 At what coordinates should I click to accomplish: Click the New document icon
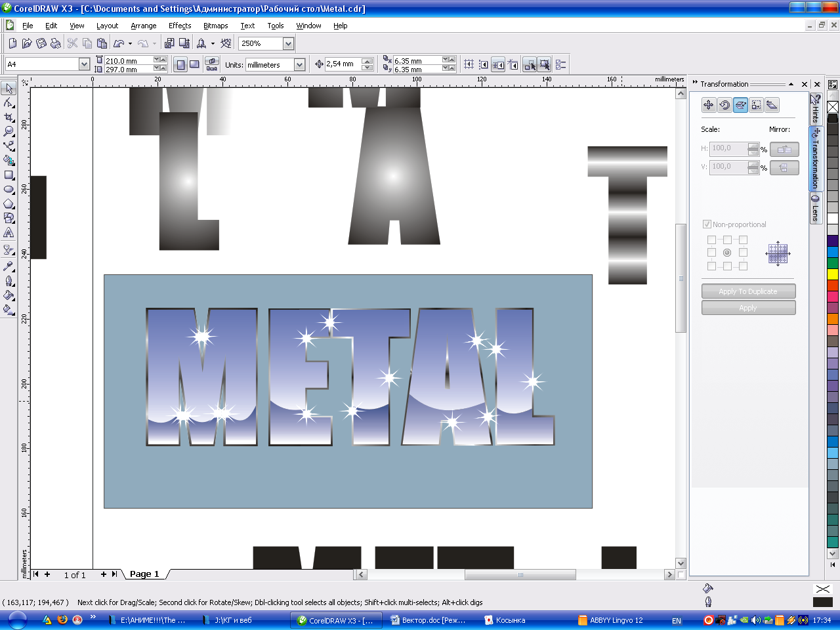coord(12,43)
